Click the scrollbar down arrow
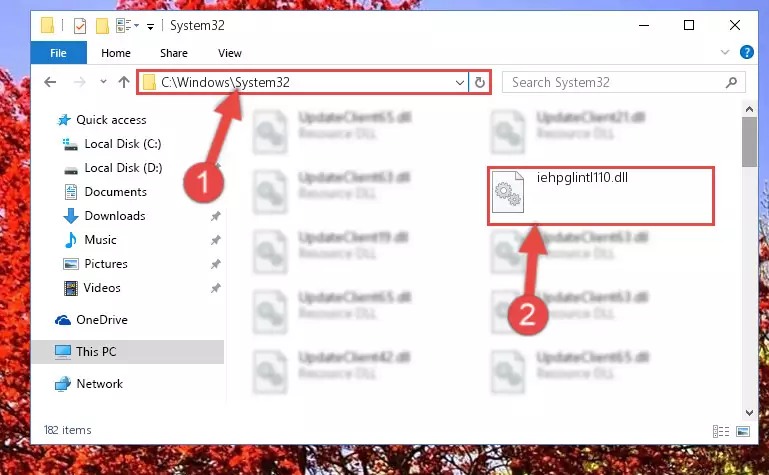 pyautogui.click(x=749, y=413)
